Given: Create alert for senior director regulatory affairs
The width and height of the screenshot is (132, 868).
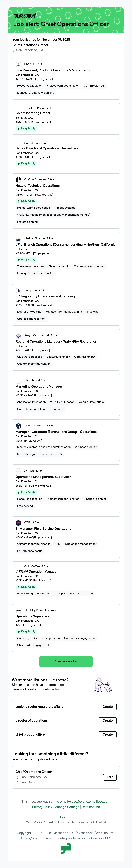Looking at the screenshot, I should 107,707.
